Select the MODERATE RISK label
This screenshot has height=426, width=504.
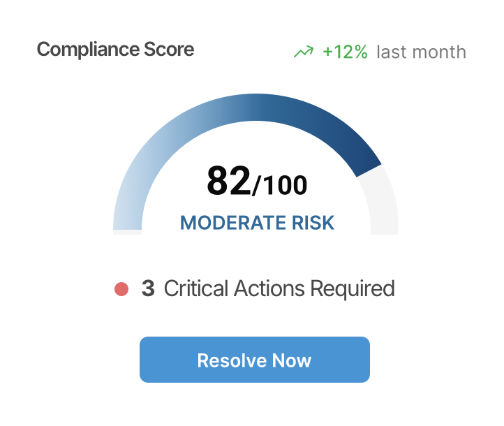[257, 223]
